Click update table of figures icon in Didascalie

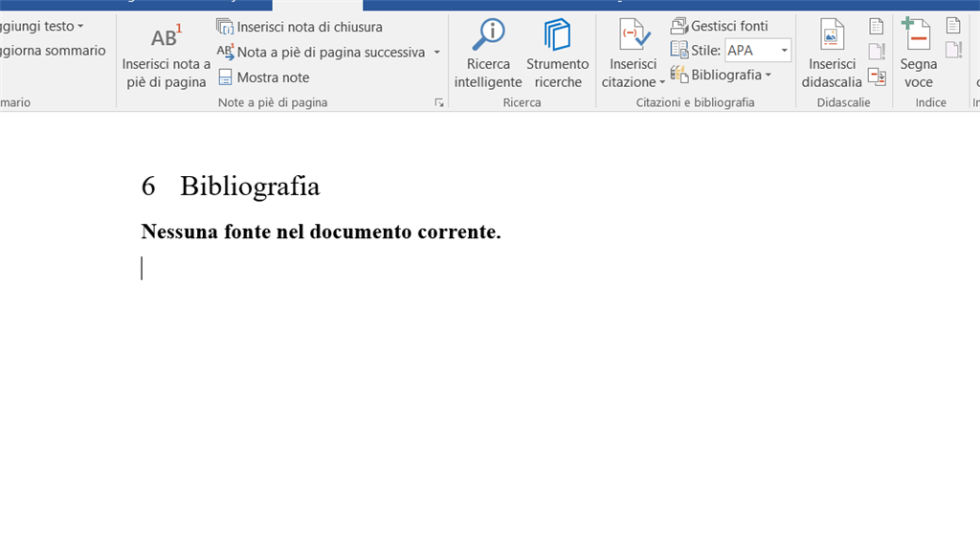click(x=877, y=51)
